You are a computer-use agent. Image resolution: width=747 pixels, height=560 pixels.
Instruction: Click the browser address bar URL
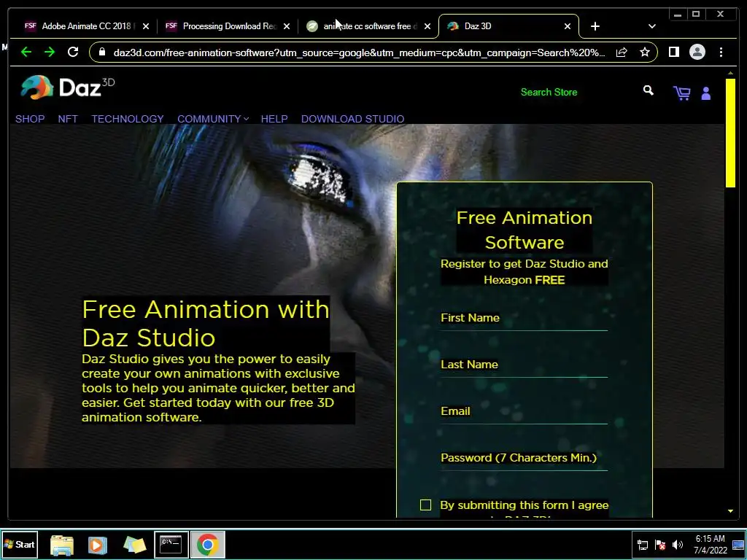point(359,52)
